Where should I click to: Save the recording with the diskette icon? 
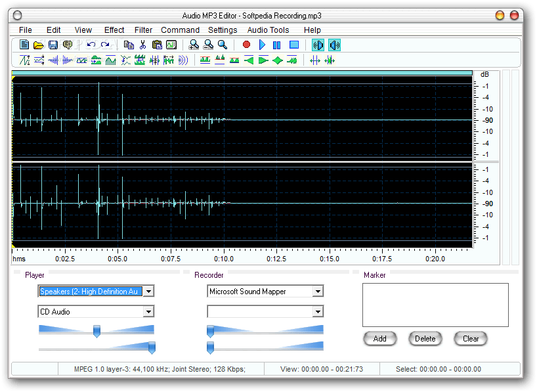click(x=53, y=45)
